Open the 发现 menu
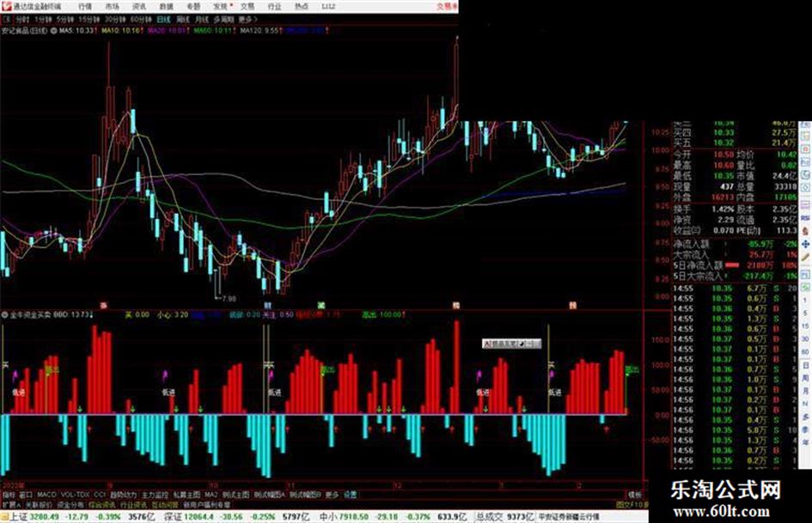 (x=221, y=7)
